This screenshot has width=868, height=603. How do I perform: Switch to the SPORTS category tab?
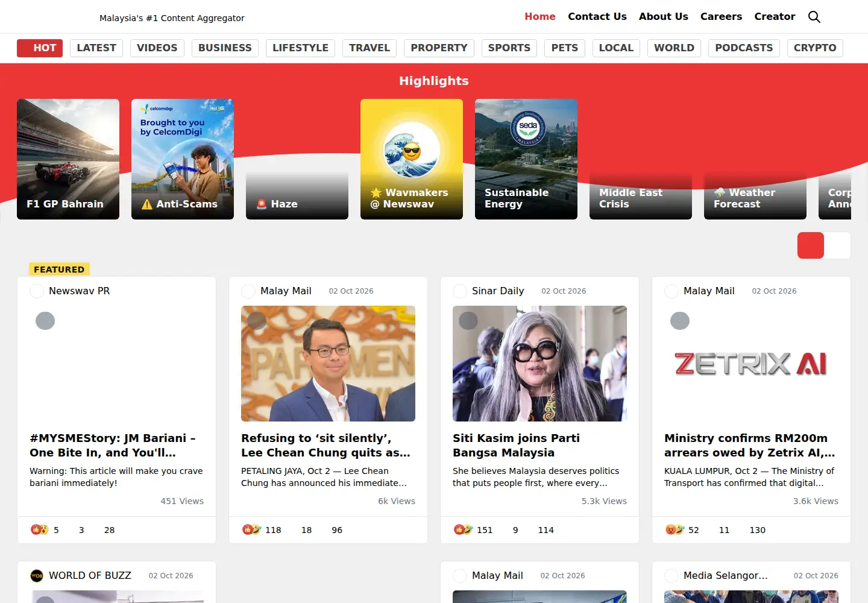(509, 48)
